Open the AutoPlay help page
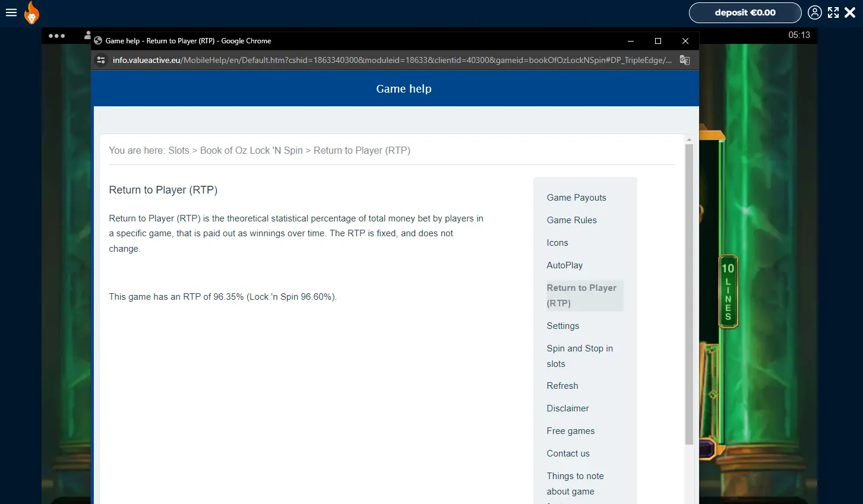Screen dimensions: 863x504 [x=564, y=265]
